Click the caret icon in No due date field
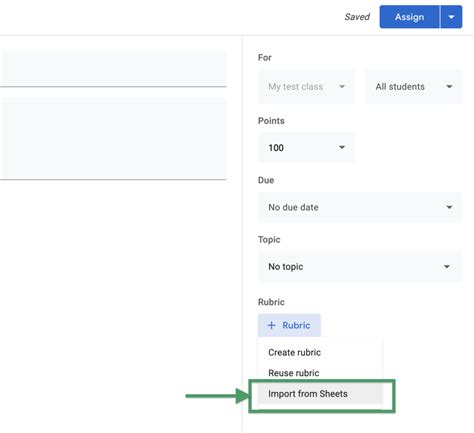474x433 pixels. coord(449,207)
